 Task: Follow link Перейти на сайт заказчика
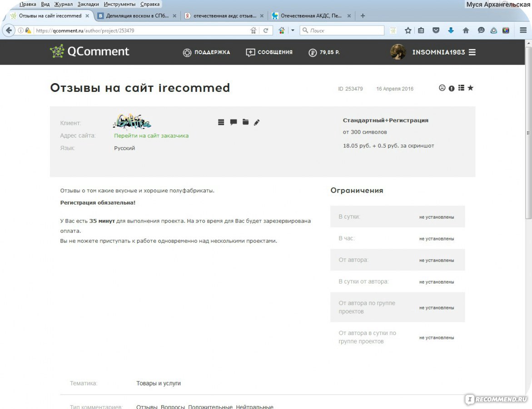coord(151,135)
